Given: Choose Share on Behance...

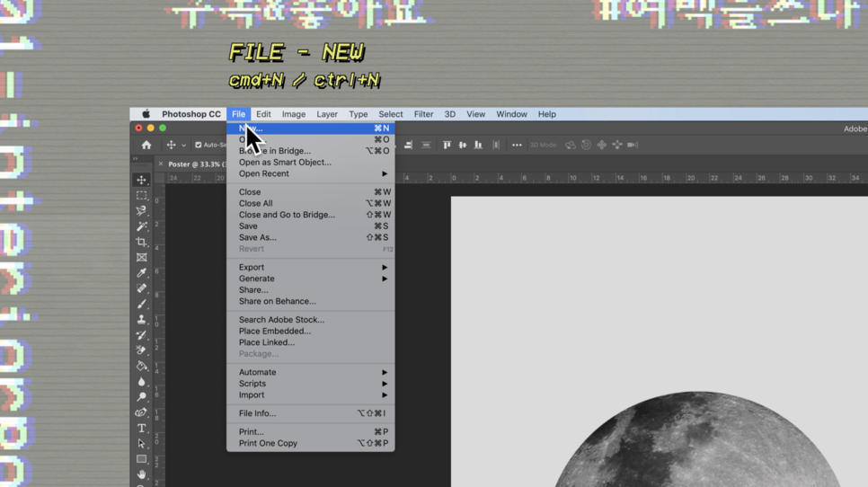Looking at the screenshot, I should click(x=311, y=302).
